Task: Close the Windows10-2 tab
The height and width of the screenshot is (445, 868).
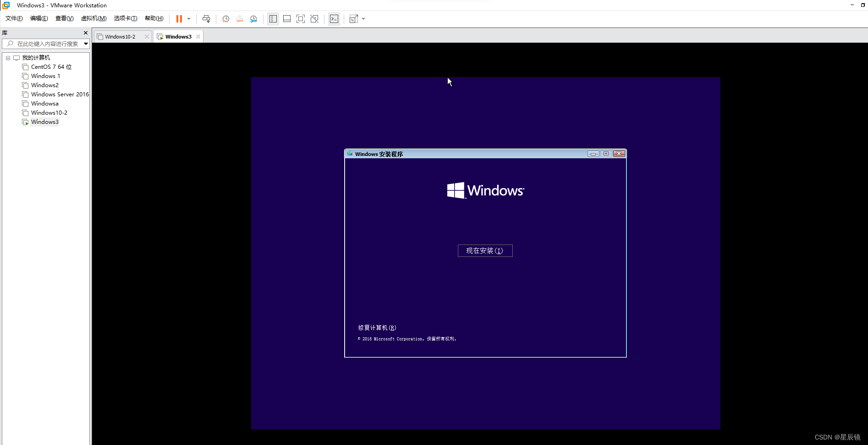Action: pyautogui.click(x=147, y=37)
